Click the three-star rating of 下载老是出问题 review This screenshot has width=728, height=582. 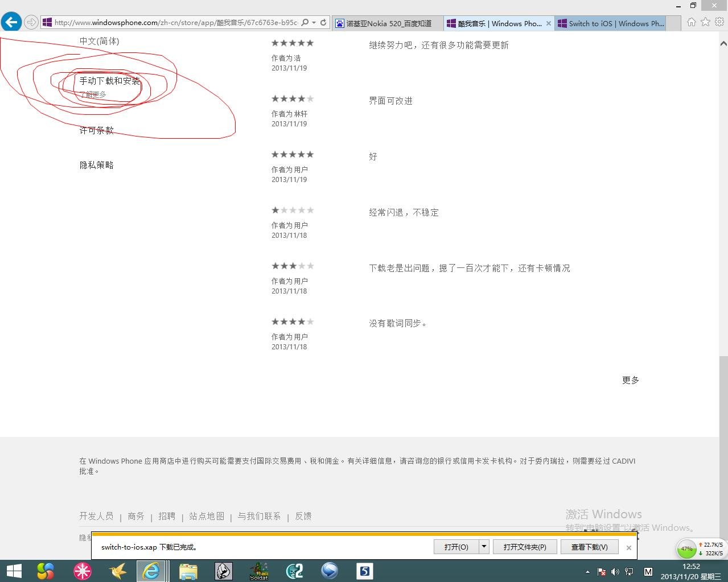(x=293, y=266)
